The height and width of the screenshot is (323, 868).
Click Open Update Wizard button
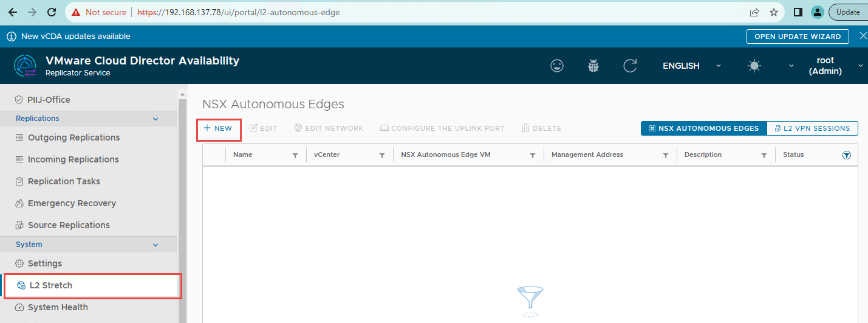[797, 36]
